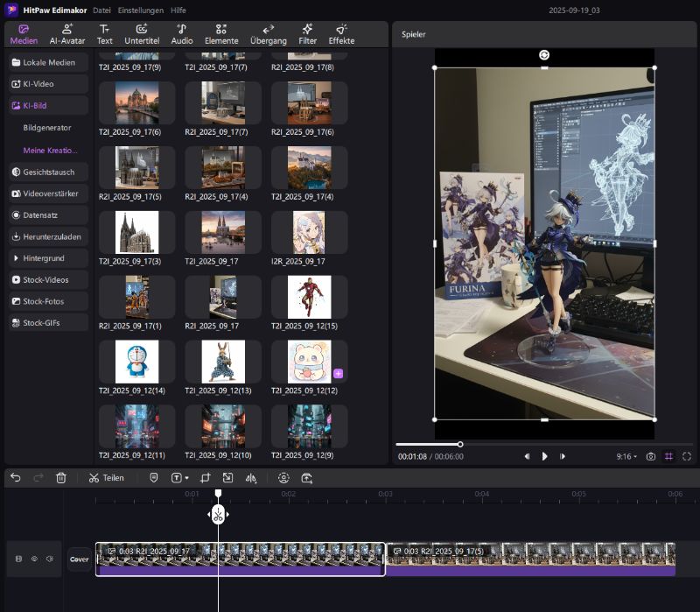This screenshot has height=612, width=700.
Task: Click the player progress slider knob
Action: point(460,444)
